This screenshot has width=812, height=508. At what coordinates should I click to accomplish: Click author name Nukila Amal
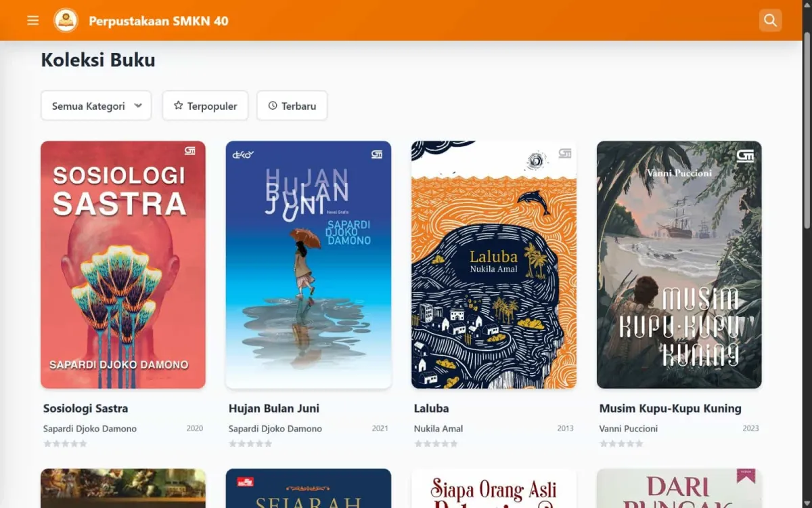click(438, 429)
